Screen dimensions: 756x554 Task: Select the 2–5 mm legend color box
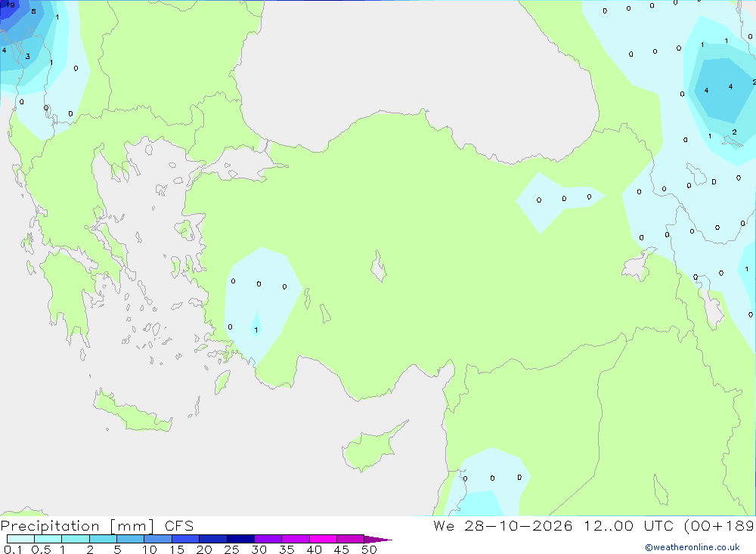[x=103, y=539]
